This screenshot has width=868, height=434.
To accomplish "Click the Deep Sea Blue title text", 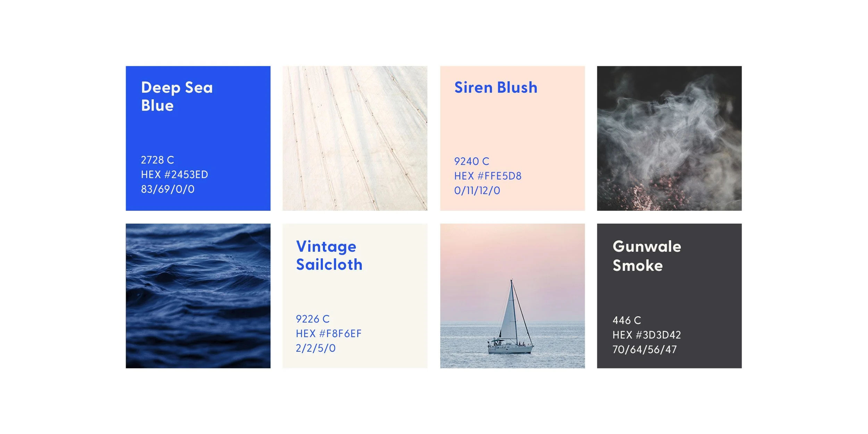I will (177, 97).
